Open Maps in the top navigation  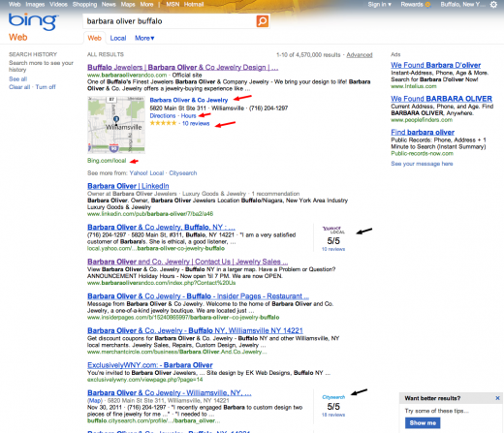point(128,5)
